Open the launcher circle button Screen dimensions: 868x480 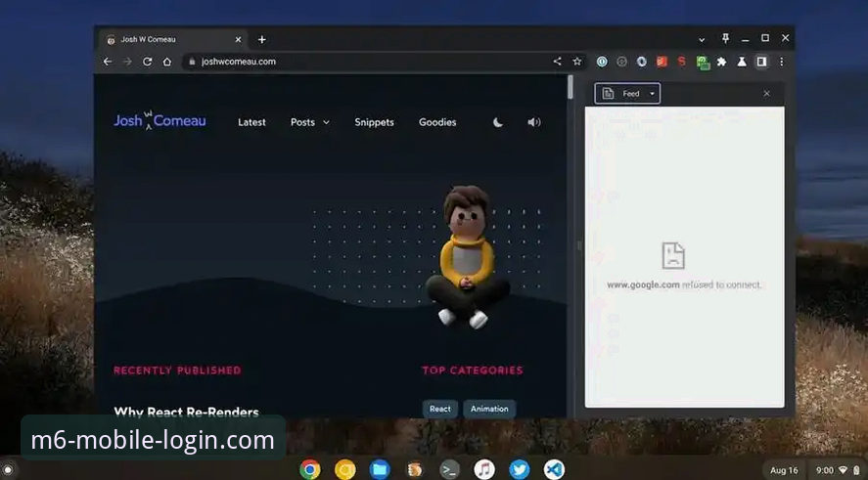click(x=8, y=470)
